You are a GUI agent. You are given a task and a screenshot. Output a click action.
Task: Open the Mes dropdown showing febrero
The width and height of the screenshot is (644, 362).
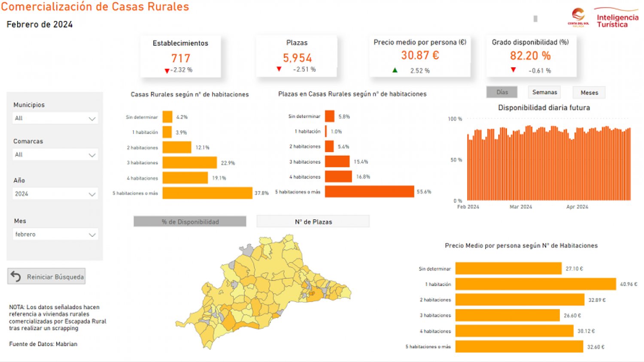point(55,235)
